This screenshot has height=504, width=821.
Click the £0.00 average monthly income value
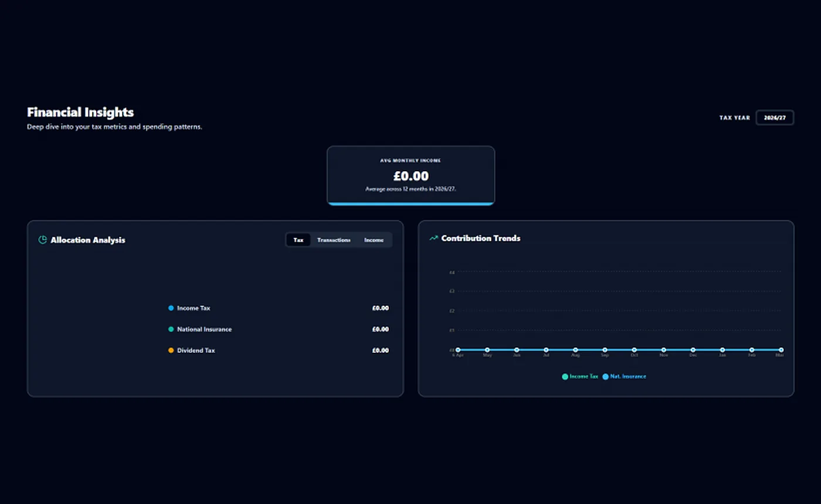pos(410,176)
